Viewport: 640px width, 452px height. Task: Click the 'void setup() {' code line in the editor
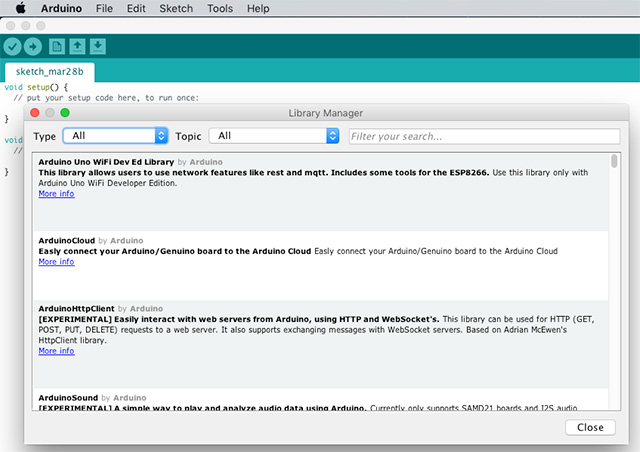(36, 87)
